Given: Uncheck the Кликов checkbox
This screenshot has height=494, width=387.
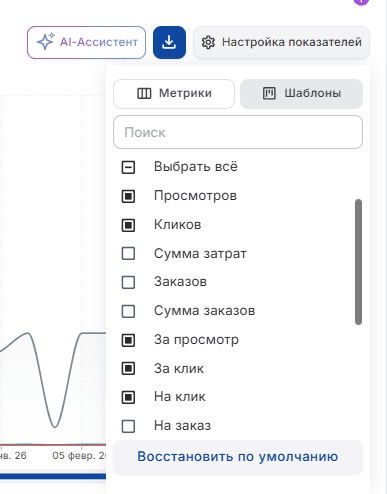Looking at the screenshot, I should coord(128,225).
